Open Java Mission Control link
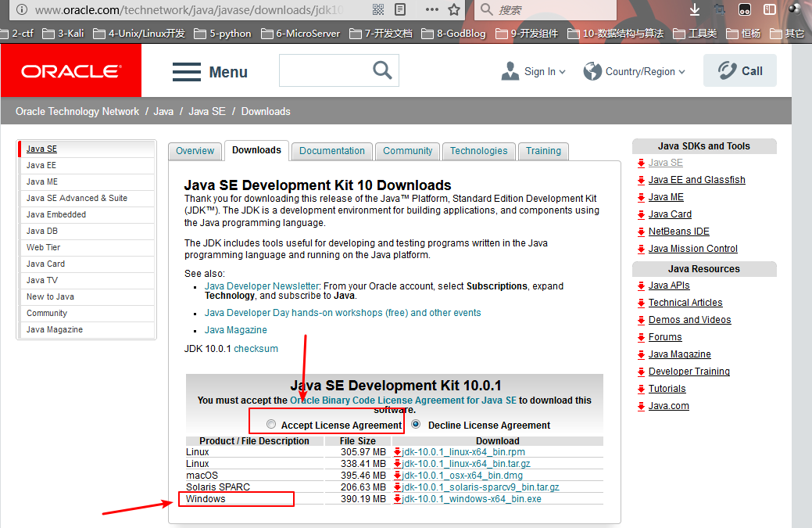This screenshot has width=812, height=528. 693,249
